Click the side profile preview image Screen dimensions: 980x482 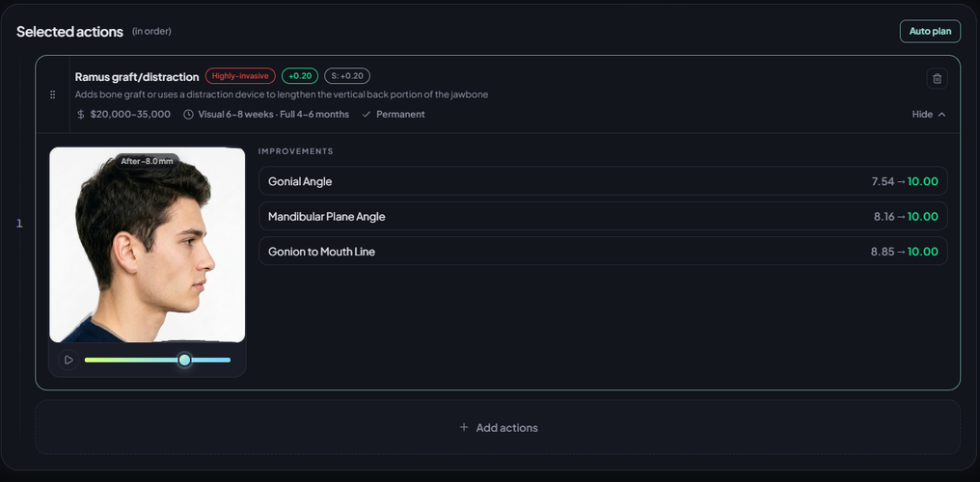pyautogui.click(x=147, y=245)
